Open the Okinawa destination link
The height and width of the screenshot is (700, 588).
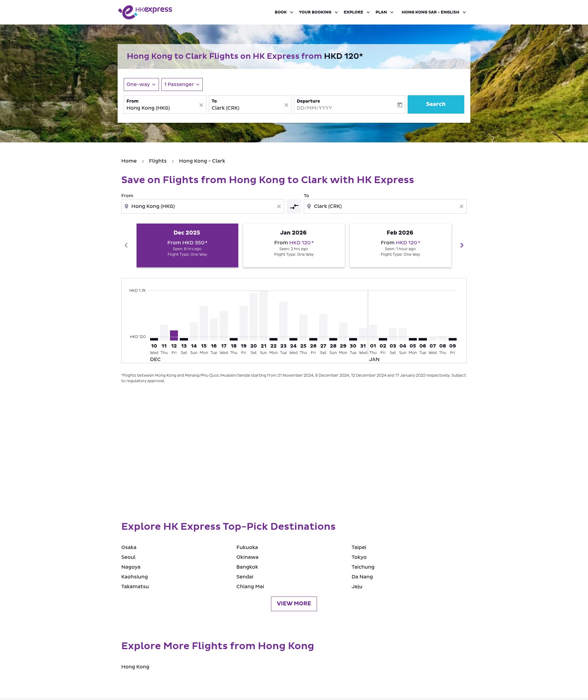click(247, 557)
